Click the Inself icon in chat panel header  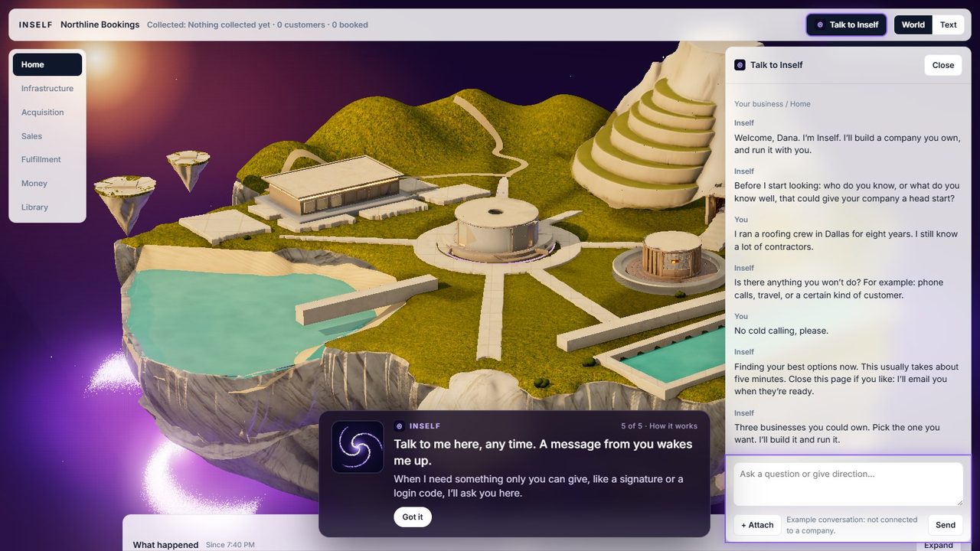pyautogui.click(x=740, y=65)
